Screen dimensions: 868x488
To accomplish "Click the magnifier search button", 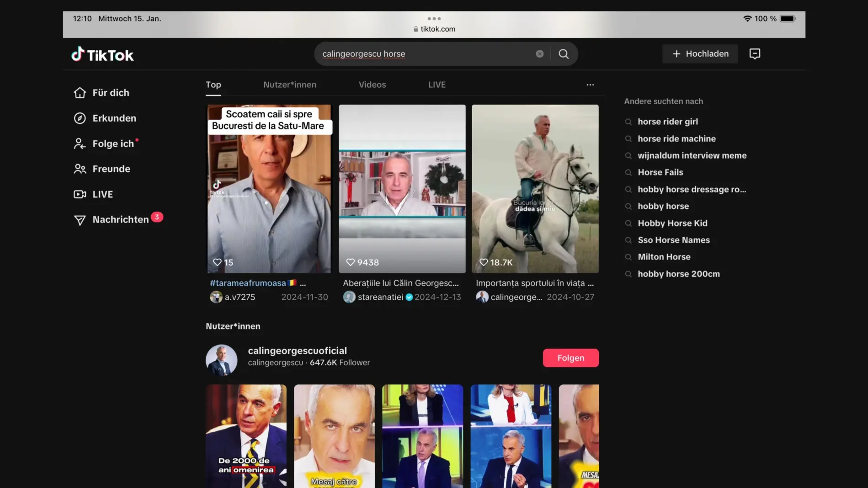I will tap(564, 54).
